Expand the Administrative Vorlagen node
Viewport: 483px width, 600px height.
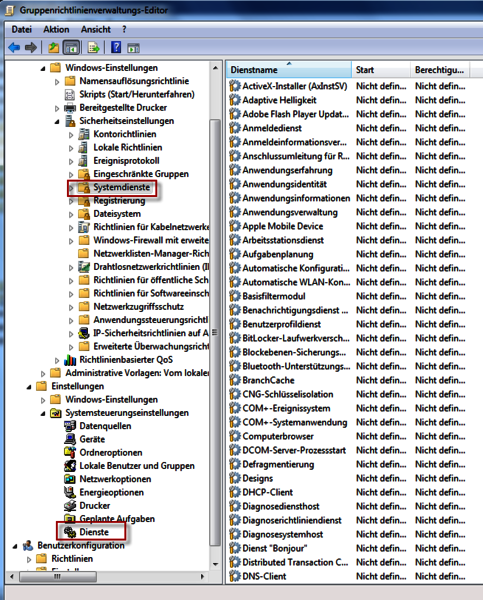pyautogui.click(x=43, y=373)
